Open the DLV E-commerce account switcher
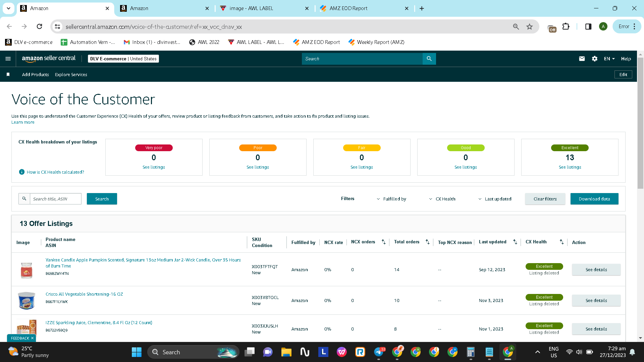The height and width of the screenshot is (362, 644). pos(123,59)
